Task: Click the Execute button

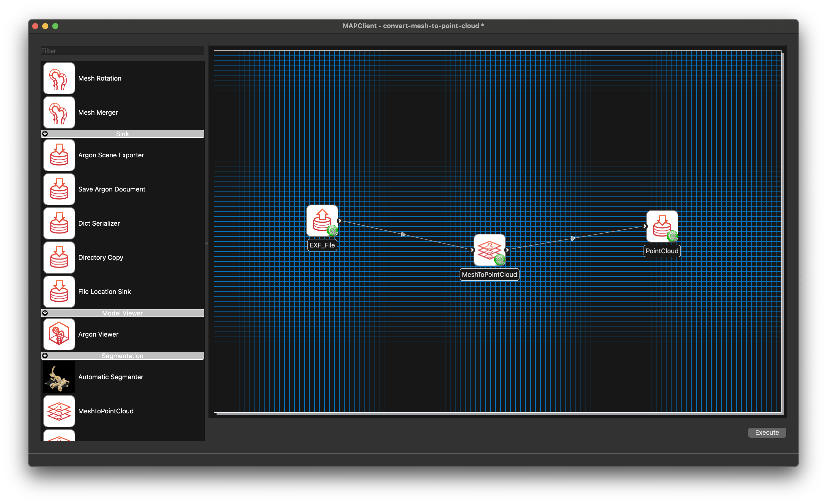Action: click(x=767, y=432)
